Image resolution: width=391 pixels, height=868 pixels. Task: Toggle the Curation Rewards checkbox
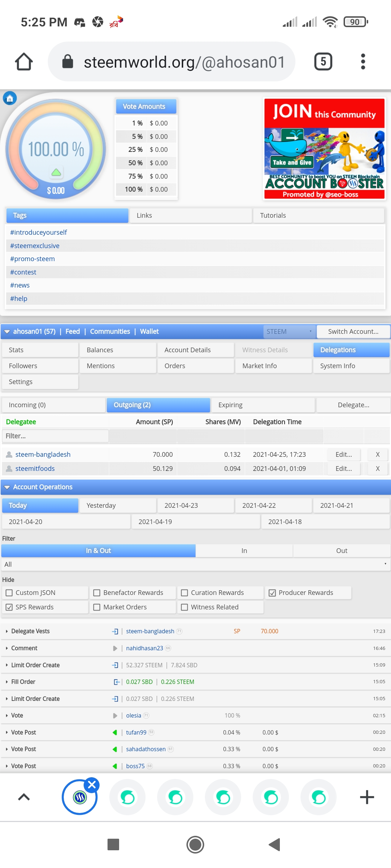point(185,593)
